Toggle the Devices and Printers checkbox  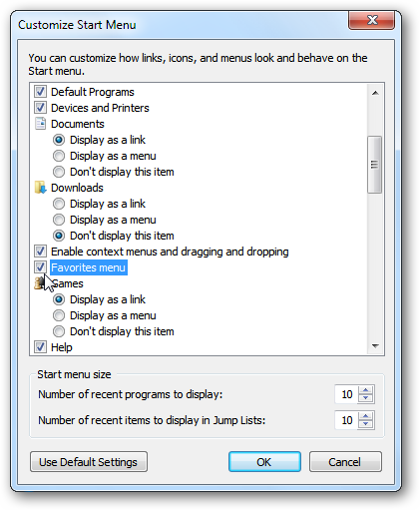click(x=40, y=108)
